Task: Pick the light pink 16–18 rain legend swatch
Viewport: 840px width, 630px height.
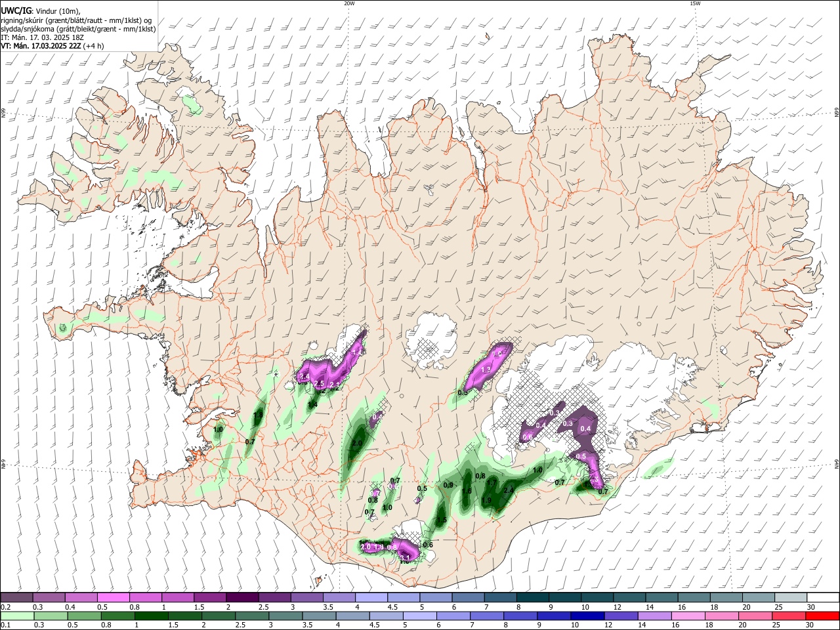Action: (x=688, y=616)
